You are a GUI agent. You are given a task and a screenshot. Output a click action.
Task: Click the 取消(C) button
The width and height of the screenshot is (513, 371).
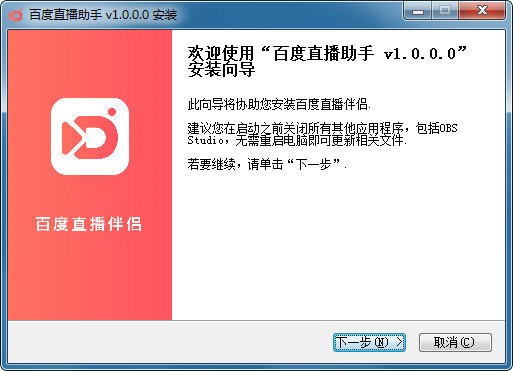(455, 342)
